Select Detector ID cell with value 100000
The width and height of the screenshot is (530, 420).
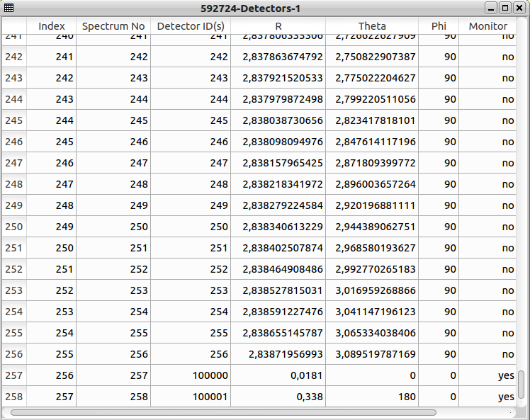coord(191,375)
